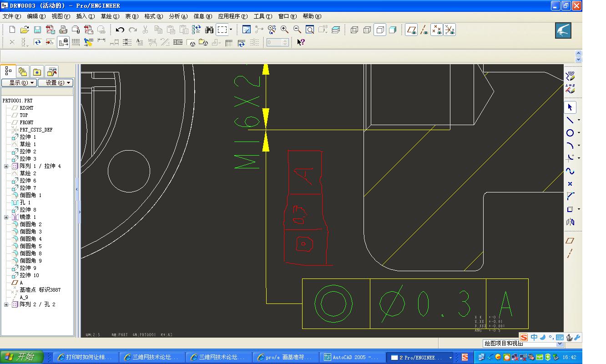Click the PTC swallow logo icon
Viewport: 606px width, 364px height.
click(563, 30)
